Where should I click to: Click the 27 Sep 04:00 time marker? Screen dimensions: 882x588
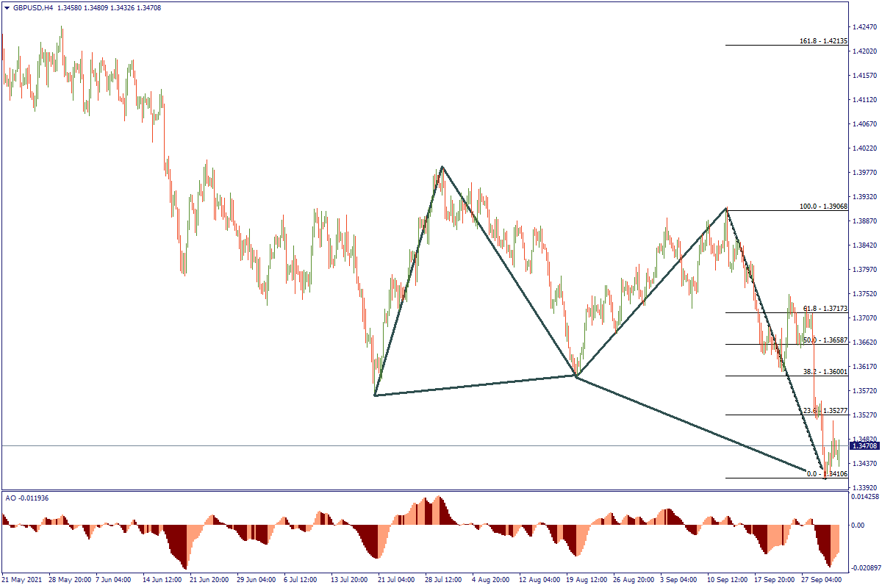coord(821,579)
